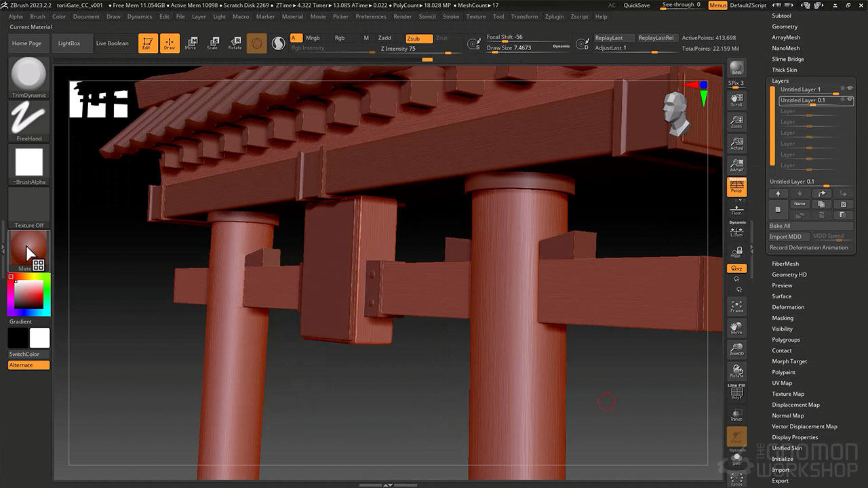This screenshot has height=488, width=868.
Task: Expand the Geometry subpalette
Action: pos(785,26)
